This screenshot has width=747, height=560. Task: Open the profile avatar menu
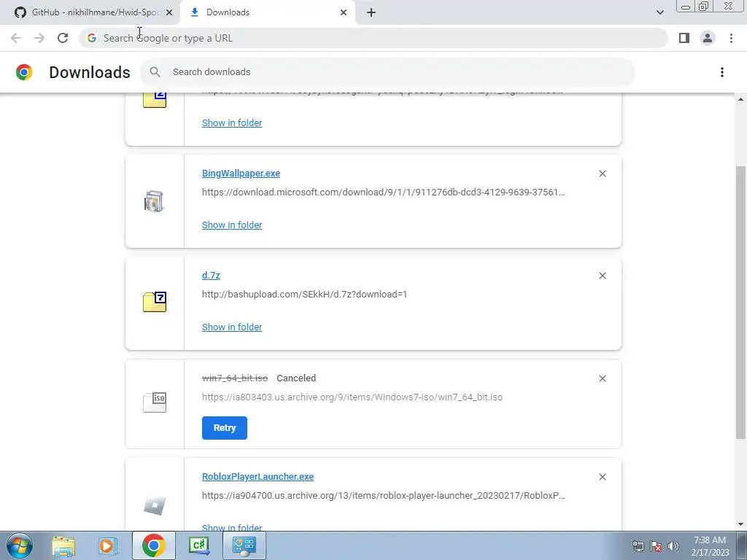pyautogui.click(x=708, y=38)
